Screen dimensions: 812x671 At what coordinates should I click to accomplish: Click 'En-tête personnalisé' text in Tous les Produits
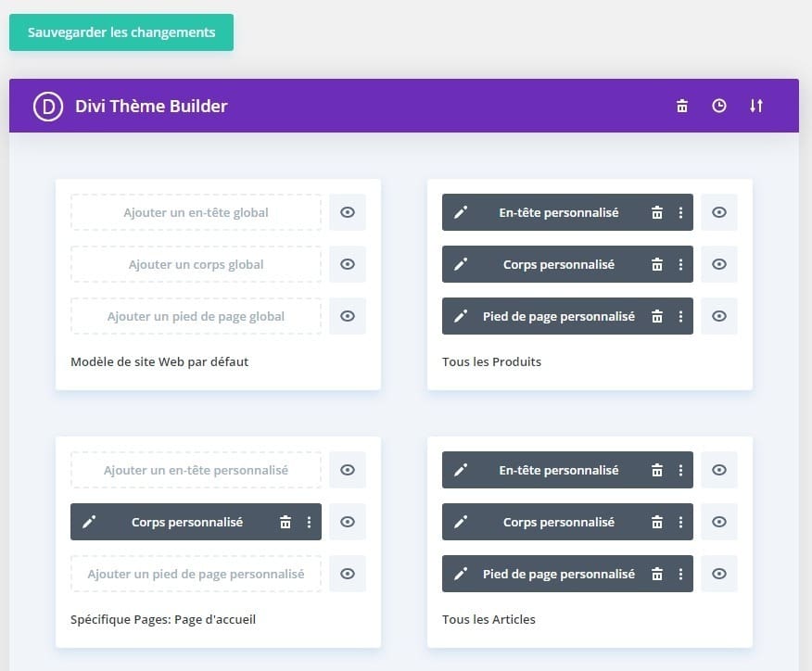pyautogui.click(x=559, y=212)
